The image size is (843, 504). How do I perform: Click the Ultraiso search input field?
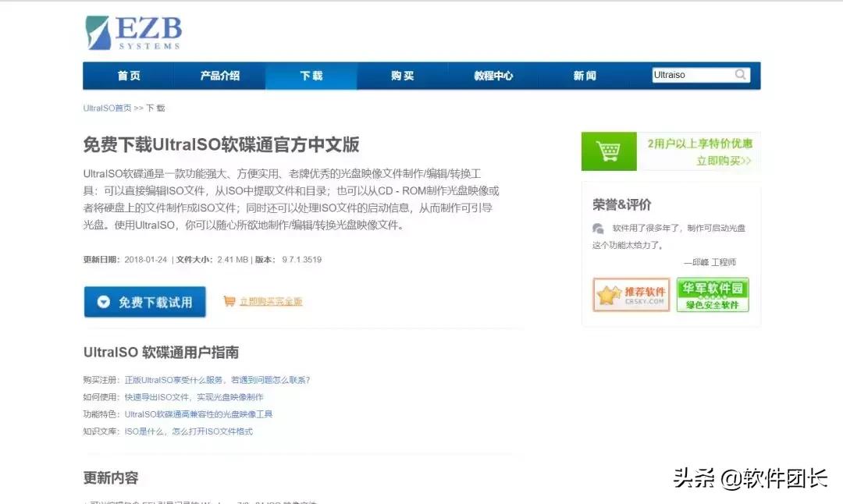695,74
